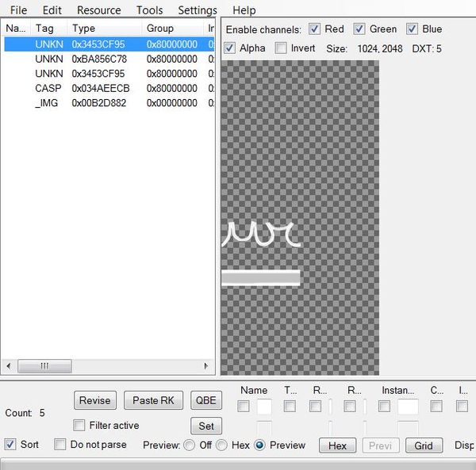Click the Revise button
The image size is (476, 470).
[95, 400]
